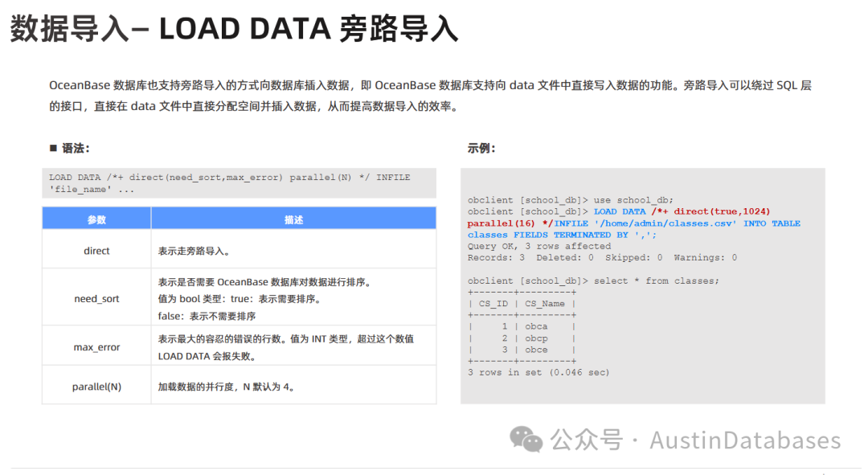Click the slide title 数据导入– LOAD DATA 旁路导入

(234, 29)
